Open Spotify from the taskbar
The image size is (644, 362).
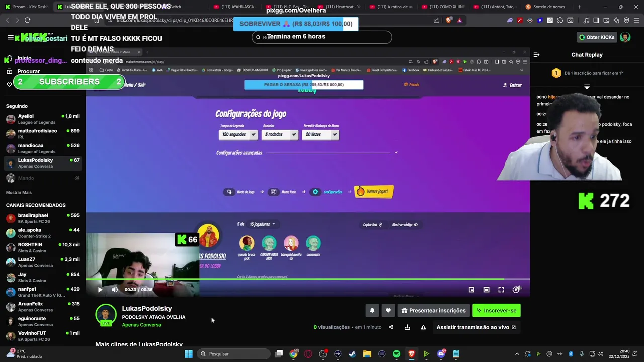396,354
